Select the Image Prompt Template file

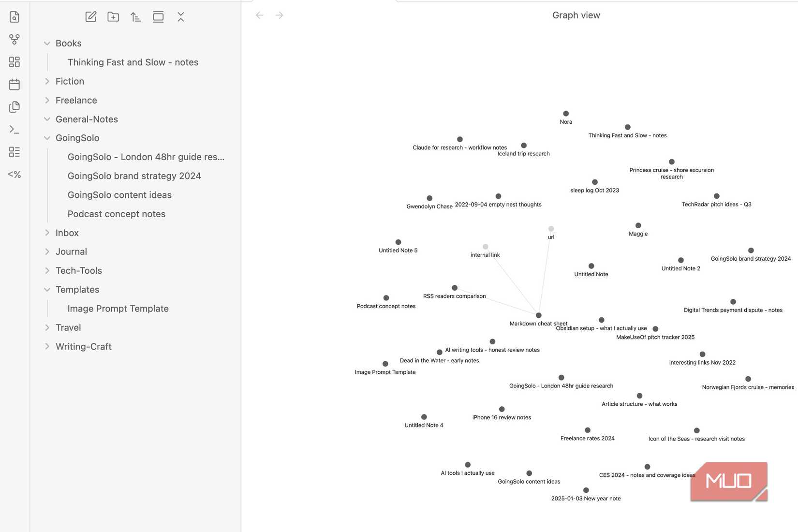pos(118,309)
